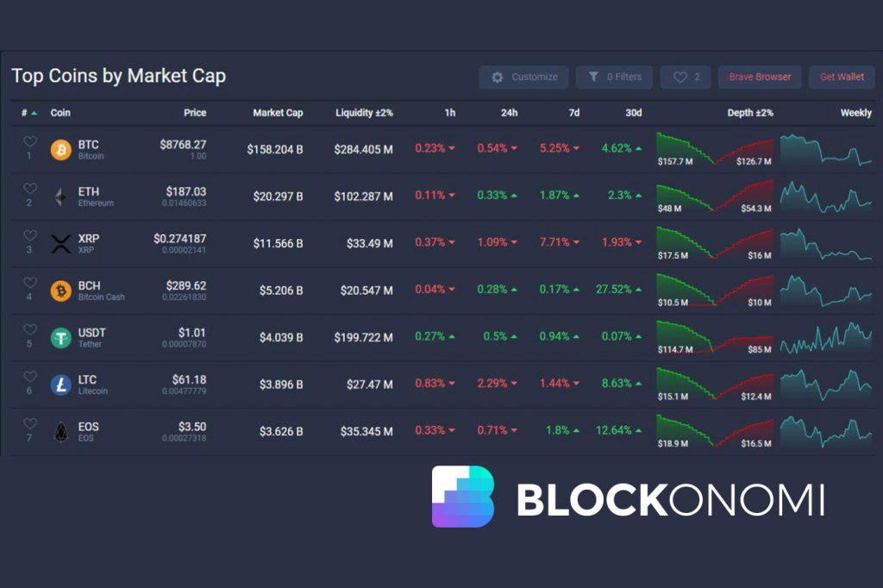Sort table by Market Cap column
This screenshot has width=883, height=588.
coord(278,113)
